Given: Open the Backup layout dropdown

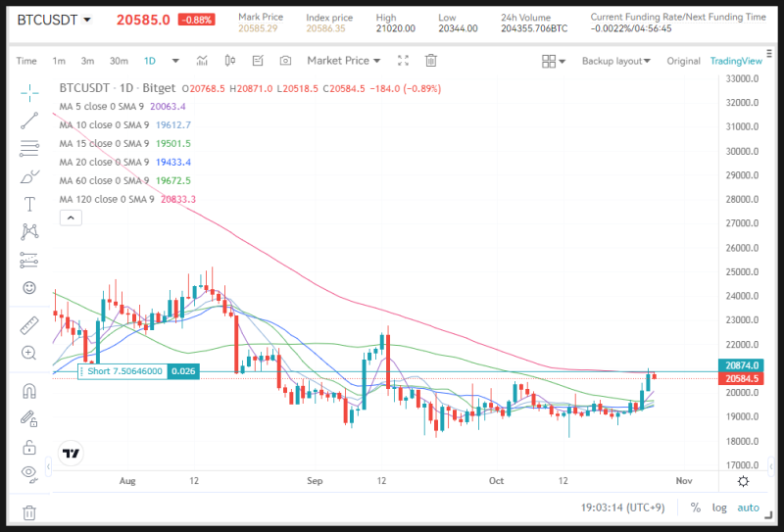Looking at the screenshot, I should [616, 61].
